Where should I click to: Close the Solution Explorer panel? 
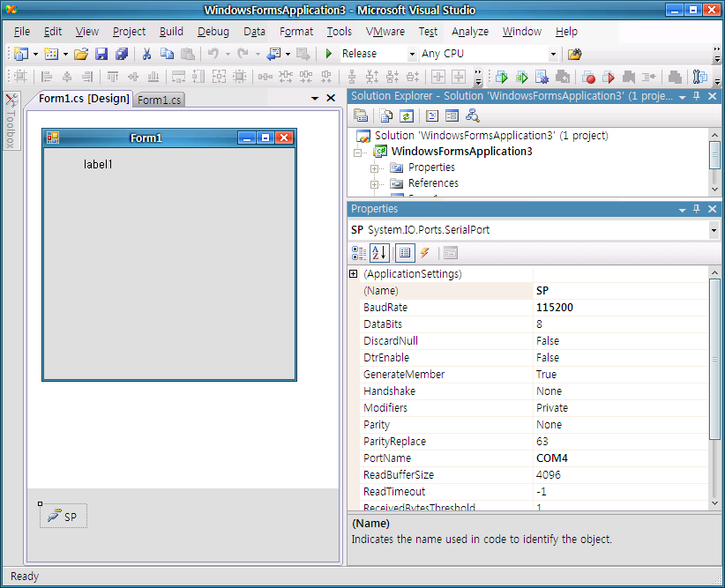click(713, 96)
